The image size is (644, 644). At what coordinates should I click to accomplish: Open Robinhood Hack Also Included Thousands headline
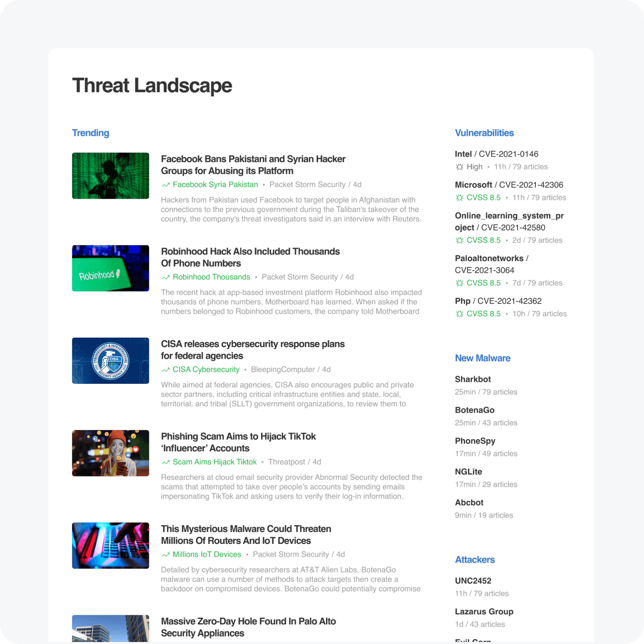point(250,258)
